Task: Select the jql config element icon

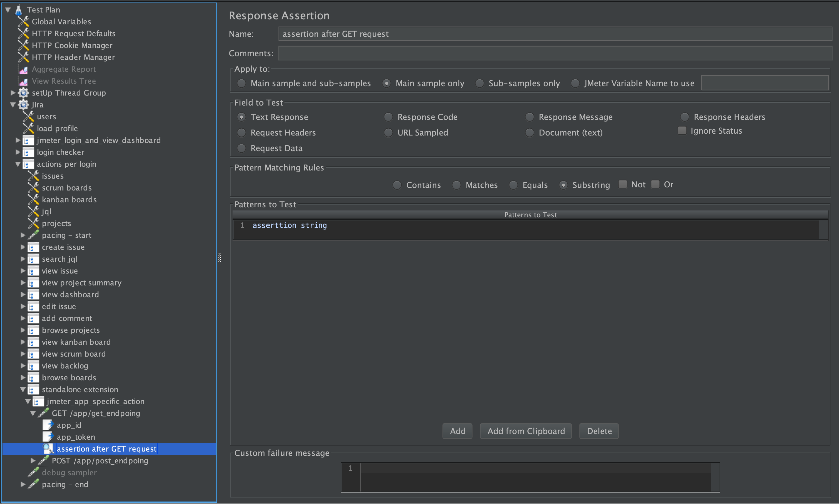Action: (x=33, y=211)
